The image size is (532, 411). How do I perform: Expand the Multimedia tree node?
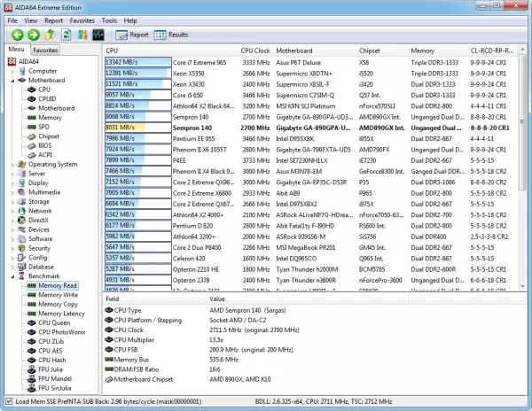13,192
